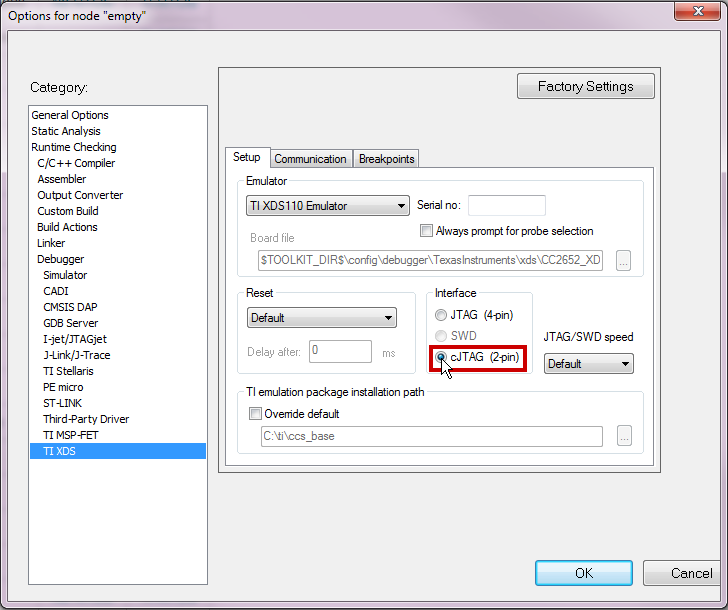The width and height of the screenshot is (728, 610).
Task: Click the Factory Settings button
Action: (585, 86)
